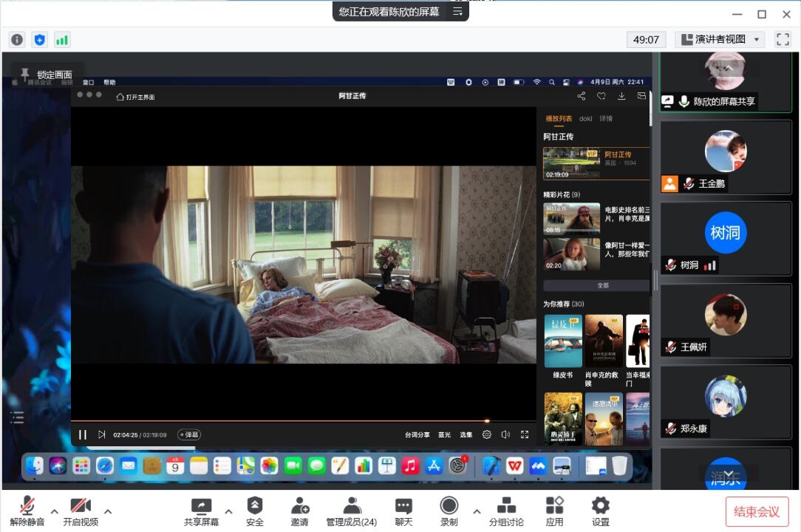This screenshot has height=532, width=801.
Task: Open the 02:20 highlight clip thumbnail
Action: coord(572,254)
